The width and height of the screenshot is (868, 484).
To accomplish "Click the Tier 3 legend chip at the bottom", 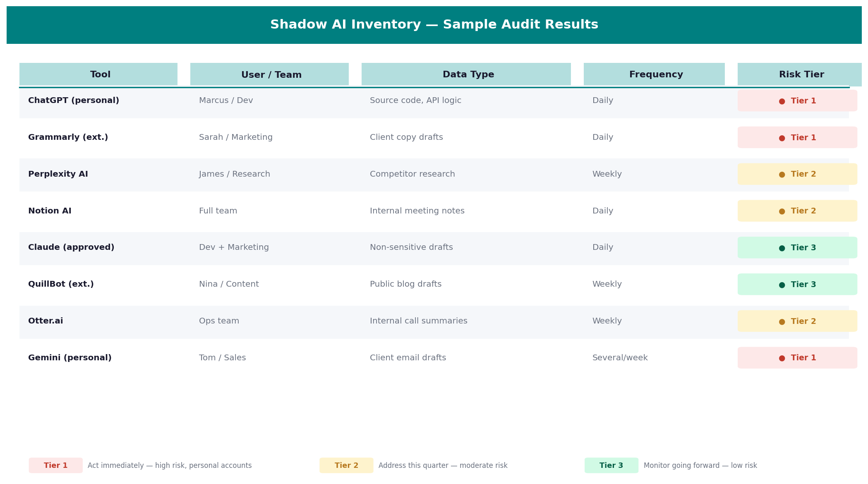I will [x=611, y=465].
